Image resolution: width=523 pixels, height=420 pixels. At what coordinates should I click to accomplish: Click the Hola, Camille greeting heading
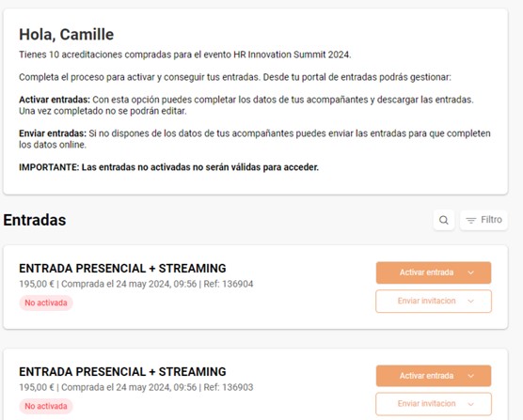[x=67, y=35]
